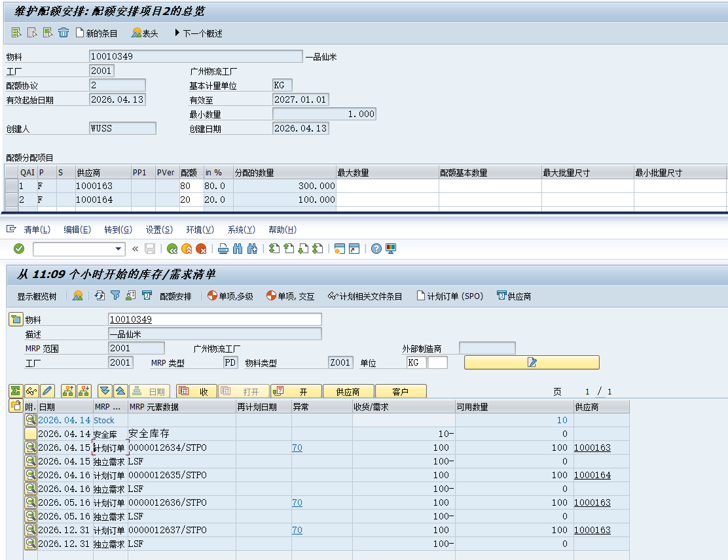Open the 系统(Y) menu
Image resolution: width=728 pixels, height=560 pixels.
pyautogui.click(x=241, y=230)
